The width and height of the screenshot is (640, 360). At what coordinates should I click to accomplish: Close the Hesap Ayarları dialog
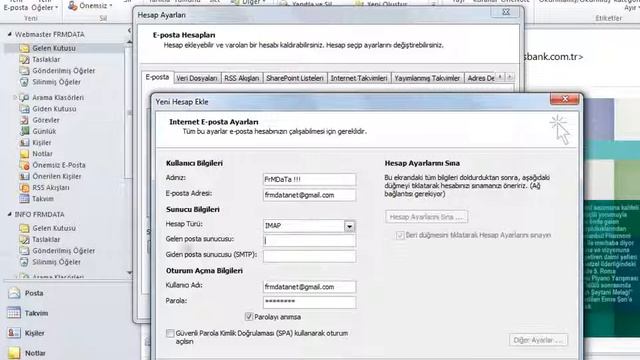pos(506,12)
